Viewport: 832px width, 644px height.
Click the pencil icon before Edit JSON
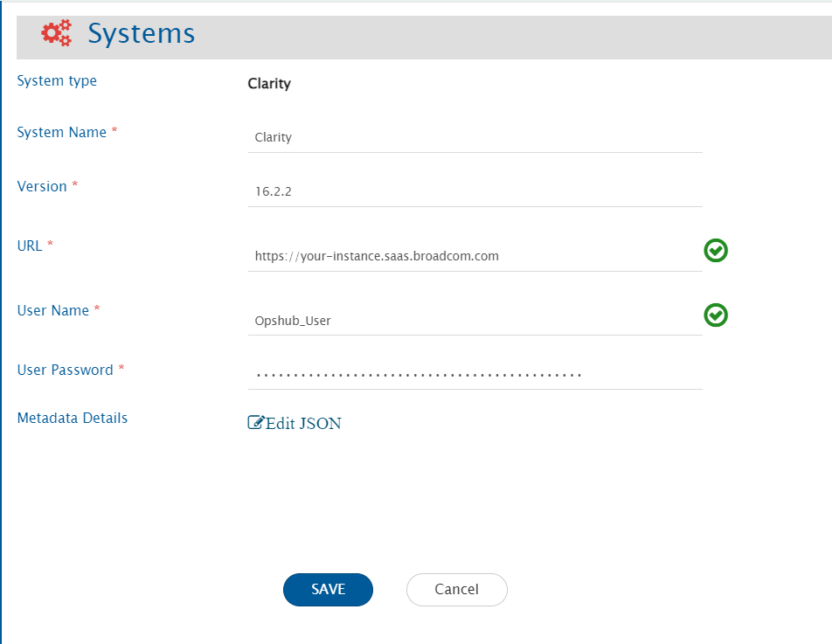[255, 423]
